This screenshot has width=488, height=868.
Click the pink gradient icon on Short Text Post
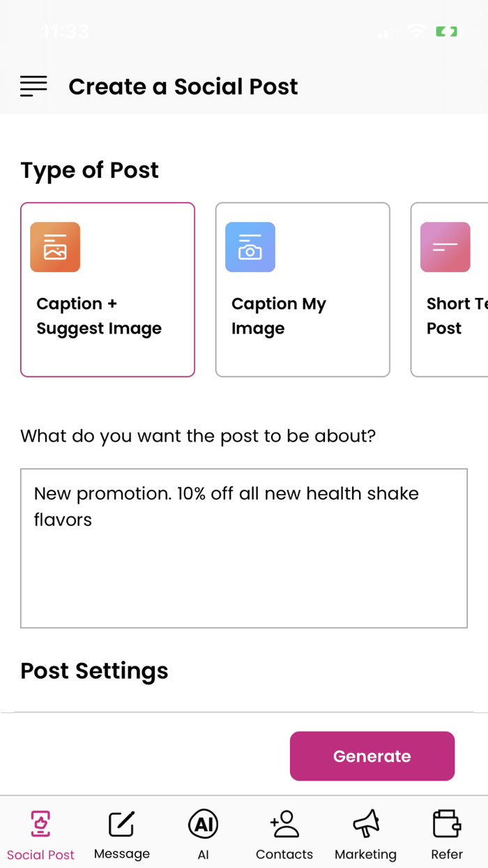coord(445,246)
